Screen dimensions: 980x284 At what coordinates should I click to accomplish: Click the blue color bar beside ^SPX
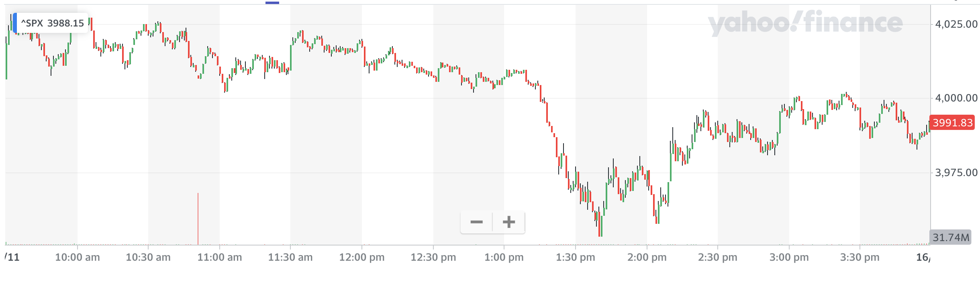coord(14,23)
